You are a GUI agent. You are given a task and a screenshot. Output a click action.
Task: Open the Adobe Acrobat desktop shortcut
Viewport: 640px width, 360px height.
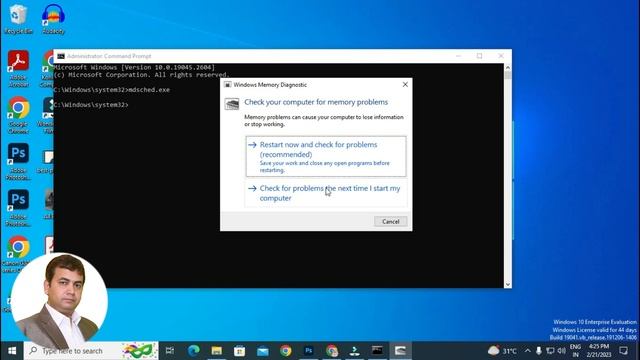18,69
